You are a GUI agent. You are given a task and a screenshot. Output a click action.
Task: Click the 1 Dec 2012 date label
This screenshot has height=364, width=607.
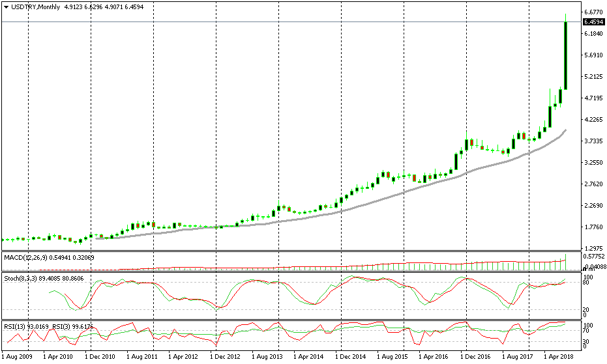point(226,356)
